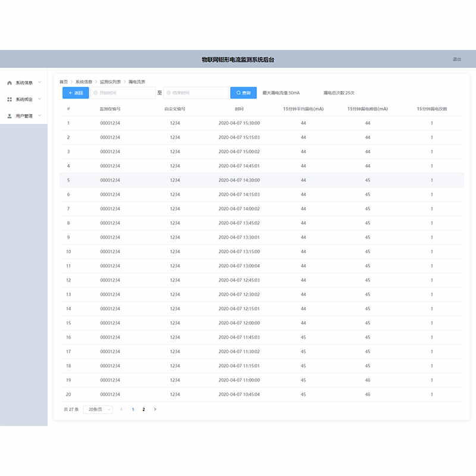The width and height of the screenshot is (476, 476).
Task: Click 首页 in the breadcrumb
Action: (x=64, y=82)
